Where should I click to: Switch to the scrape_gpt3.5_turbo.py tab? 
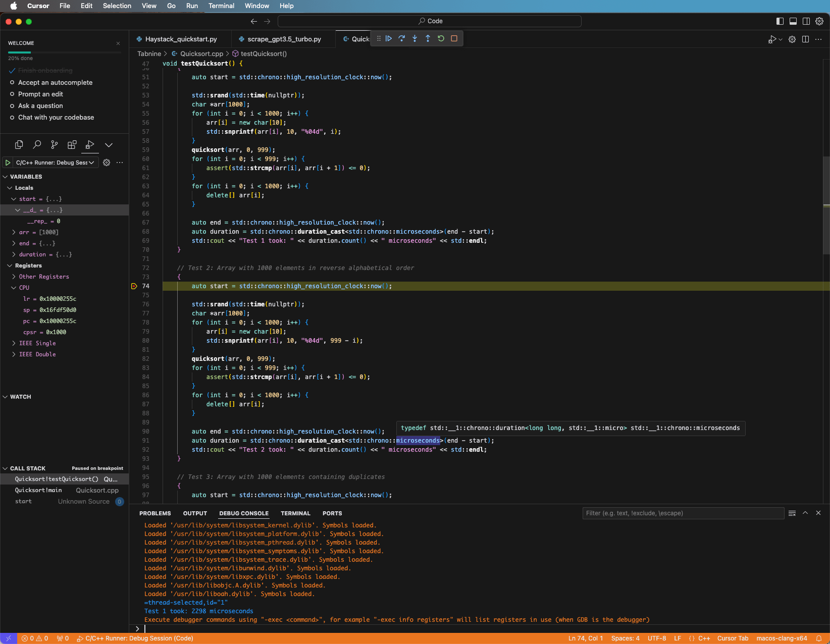click(x=284, y=39)
